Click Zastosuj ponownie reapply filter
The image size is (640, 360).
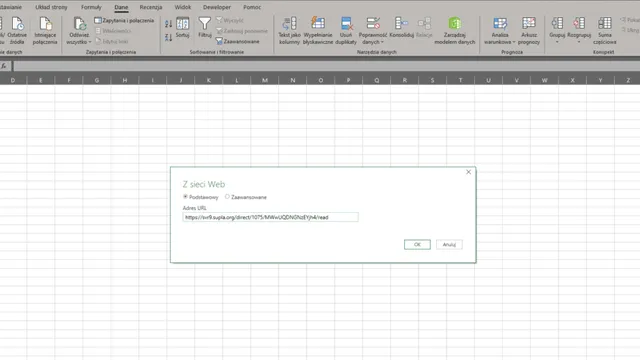[x=242, y=31]
